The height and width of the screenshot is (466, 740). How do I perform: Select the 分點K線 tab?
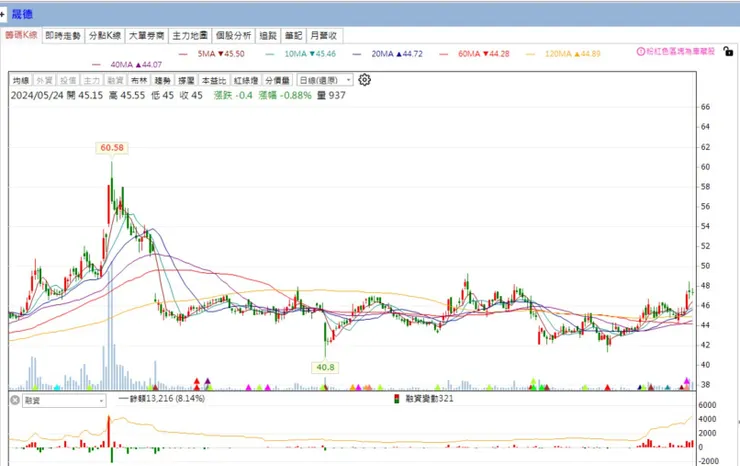click(x=105, y=36)
